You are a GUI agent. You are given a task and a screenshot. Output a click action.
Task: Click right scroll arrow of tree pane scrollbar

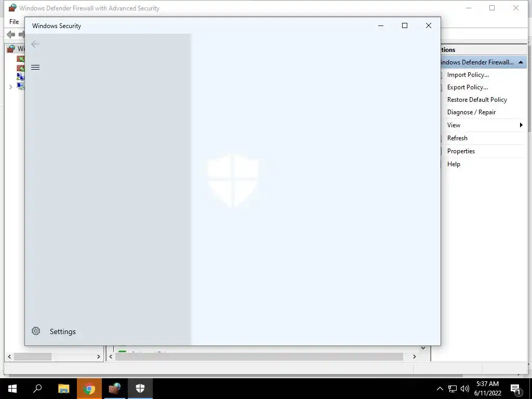tap(98, 356)
